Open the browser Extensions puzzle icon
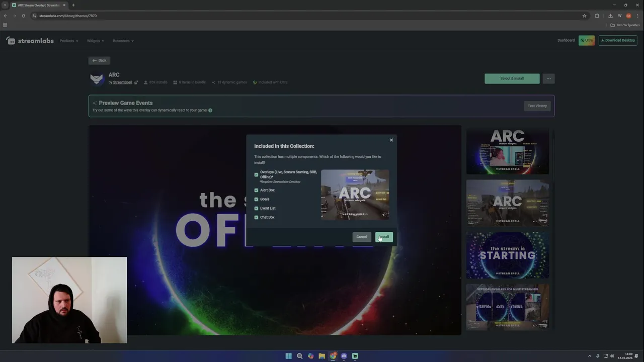The width and height of the screenshot is (644, 362). (x=597, y=16)
